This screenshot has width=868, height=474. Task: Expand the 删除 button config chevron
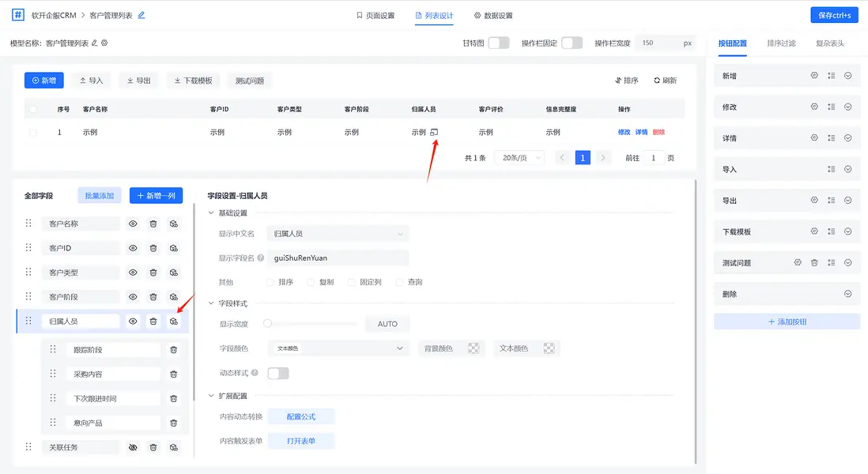pyautogui.click(x=847, y=294)
